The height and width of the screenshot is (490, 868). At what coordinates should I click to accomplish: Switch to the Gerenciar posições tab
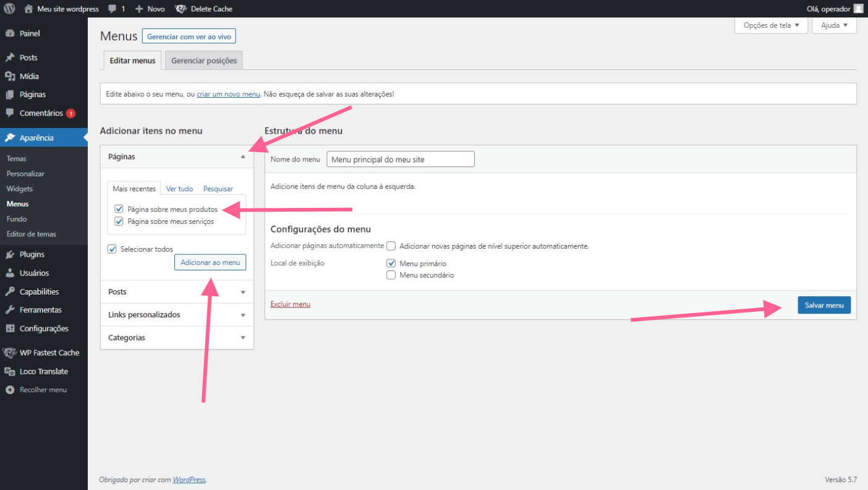tap(204, 61)
